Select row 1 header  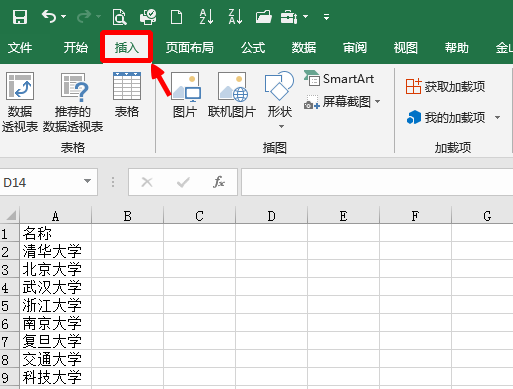click(x=10, y=233)
